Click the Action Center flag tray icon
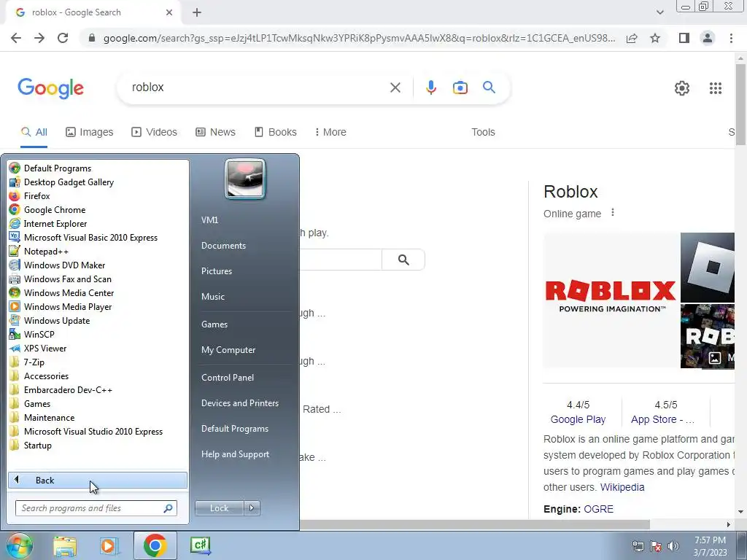747x560 pixels. [656, 546]
